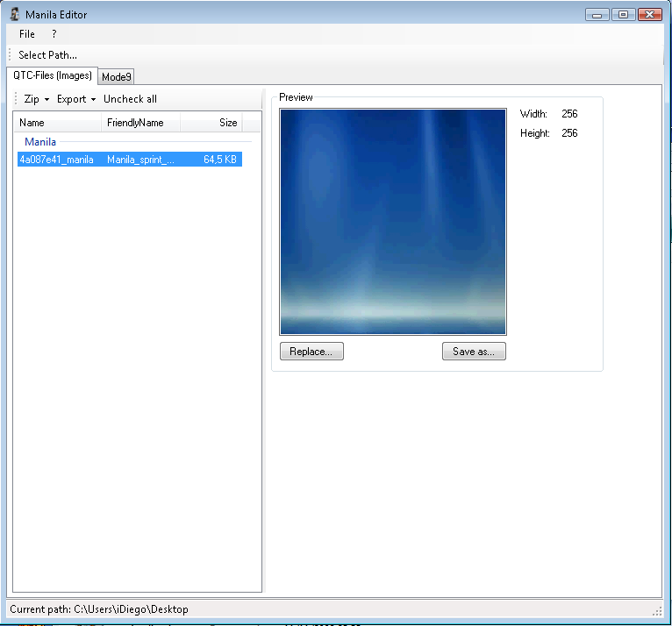Viewport: 672px width, 626px height.
Task: Expand the Export dropdown
Action: pos(76,99)
